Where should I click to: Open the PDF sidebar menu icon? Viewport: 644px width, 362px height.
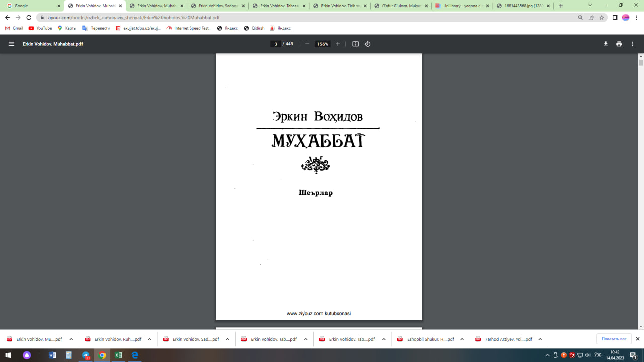tap(11, 44)
